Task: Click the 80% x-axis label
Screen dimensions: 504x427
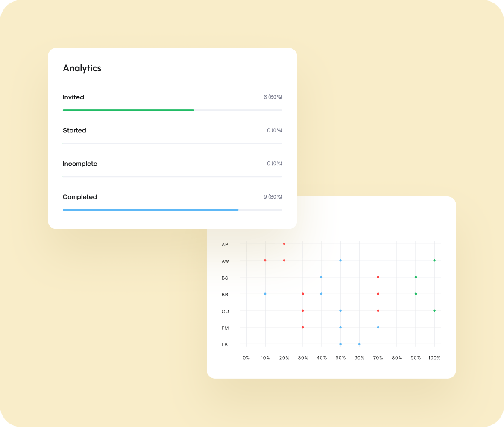Action: [397, 358]
